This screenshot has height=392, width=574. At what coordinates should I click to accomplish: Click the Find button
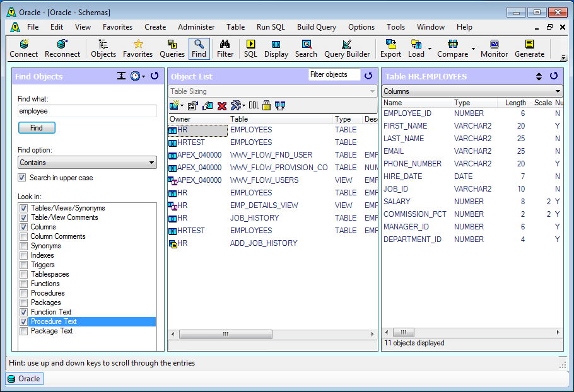37,127
